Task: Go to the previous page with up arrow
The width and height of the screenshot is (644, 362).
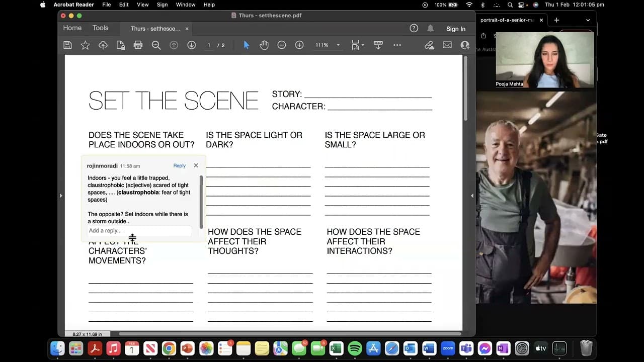Action: click(174, 45)
